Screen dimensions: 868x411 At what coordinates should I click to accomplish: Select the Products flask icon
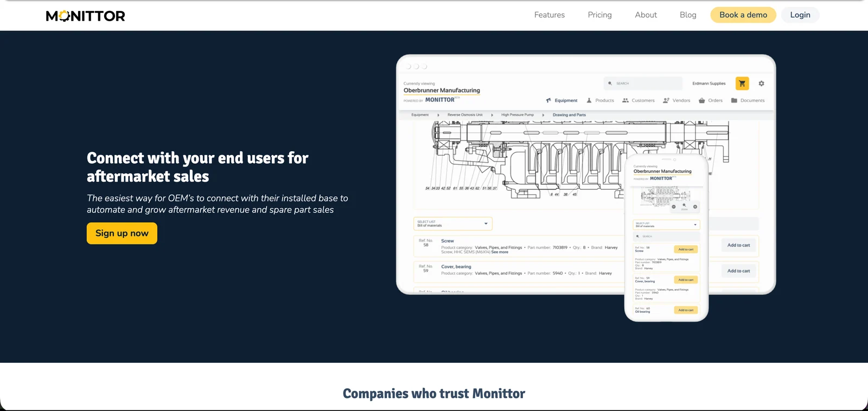(589, 100)
